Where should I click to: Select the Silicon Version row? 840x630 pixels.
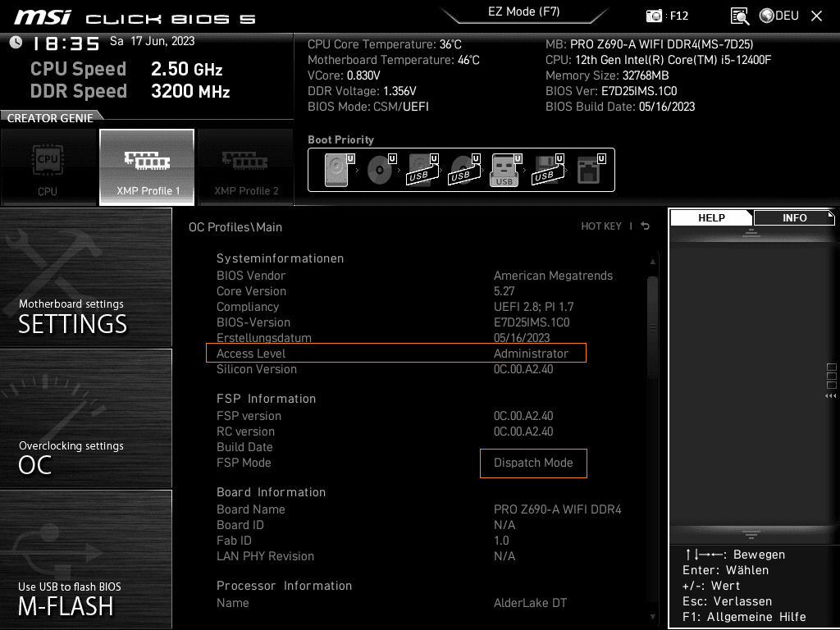[x=385, y=369]
